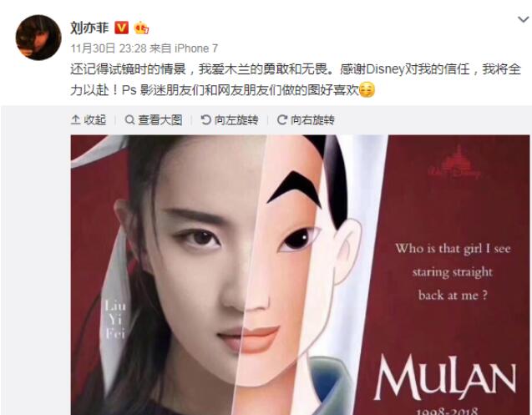Click the smiling emoji in the post
The image size is (532, 415).
click(x=367, y=90)
